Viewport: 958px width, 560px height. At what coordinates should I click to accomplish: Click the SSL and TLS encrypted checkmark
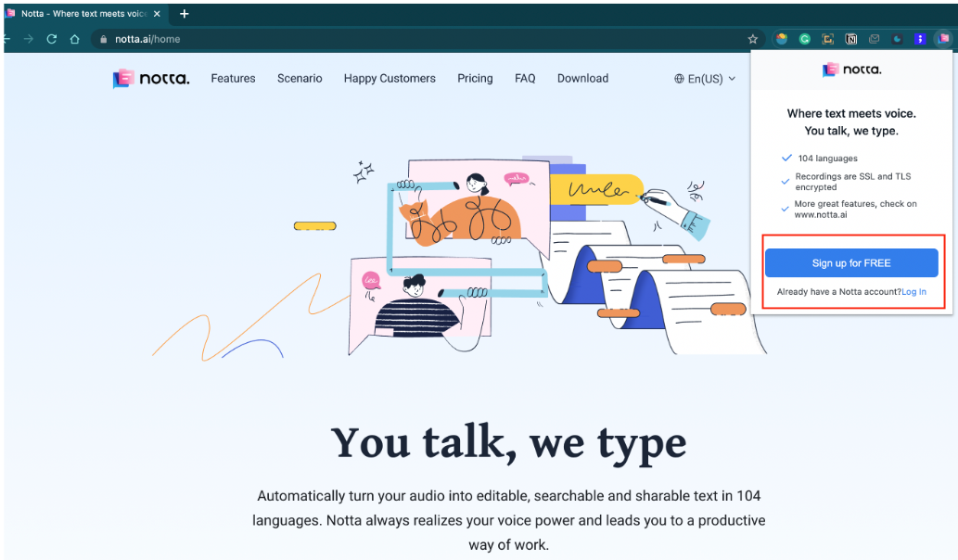click(x=784, y=179)
